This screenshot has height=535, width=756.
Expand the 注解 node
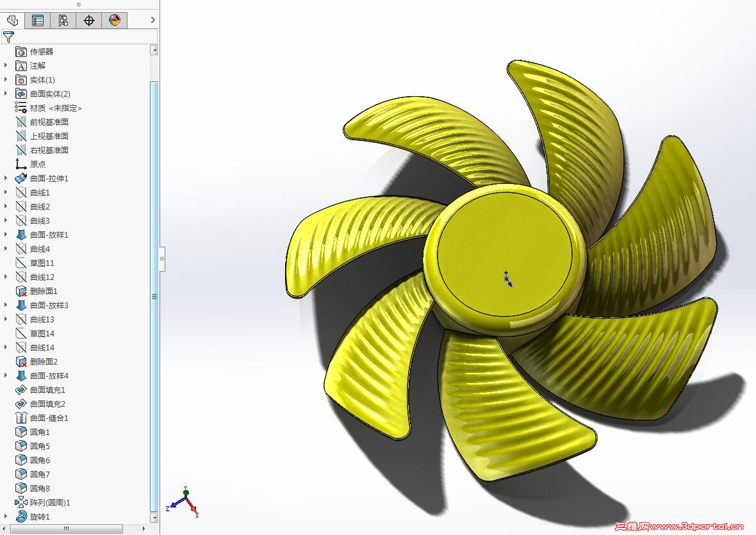6,65
